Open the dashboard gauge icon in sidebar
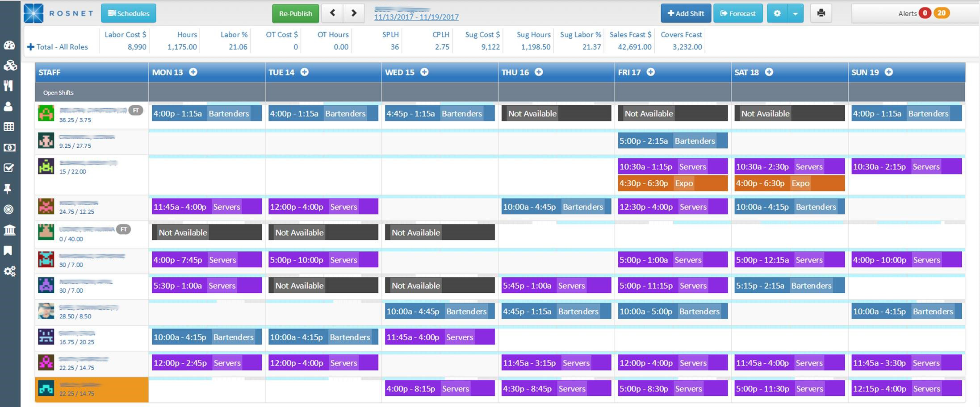 9,45
